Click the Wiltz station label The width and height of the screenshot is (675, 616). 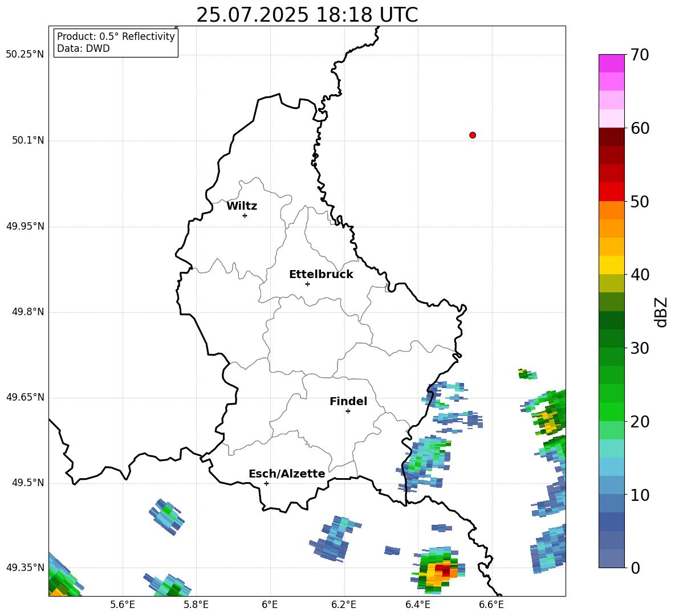tap(242, 206)
